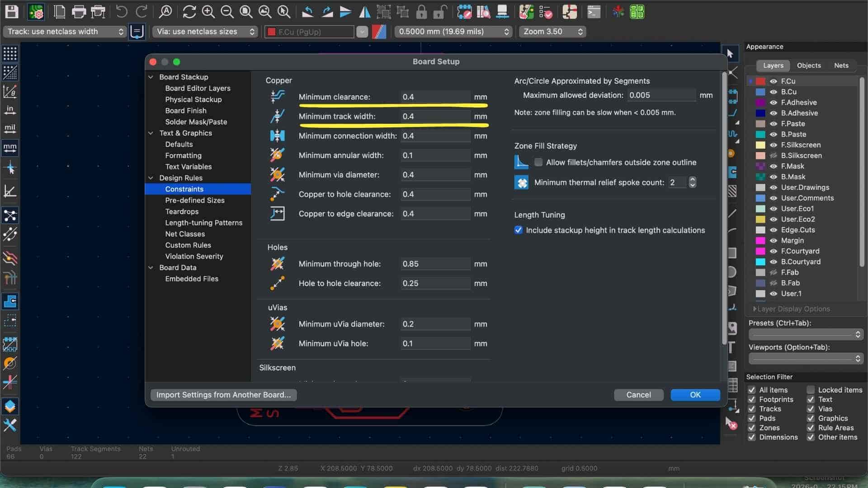Click Import Settings from Another Board button

tap(223, 395)
